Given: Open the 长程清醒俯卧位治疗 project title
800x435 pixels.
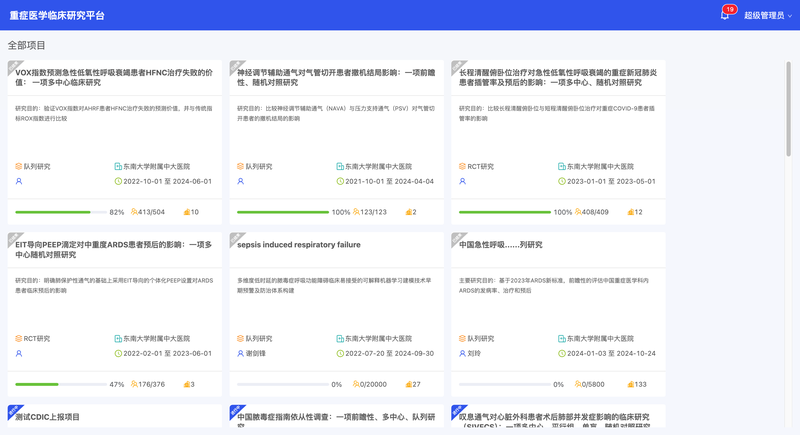Looking at the screenshot, I should point(558,78).
